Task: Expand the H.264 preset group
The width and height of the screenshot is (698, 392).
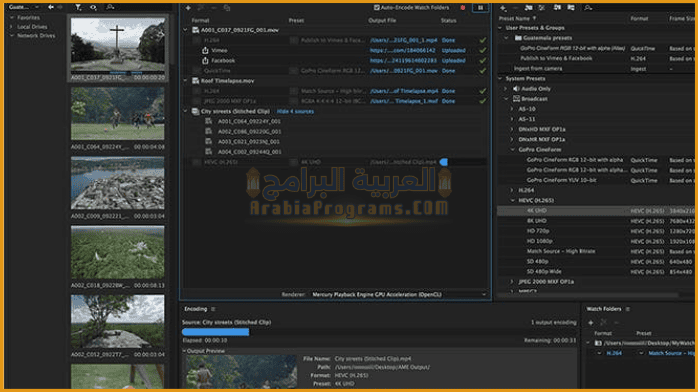Action: pyautogui.click(x=512, y=190)
